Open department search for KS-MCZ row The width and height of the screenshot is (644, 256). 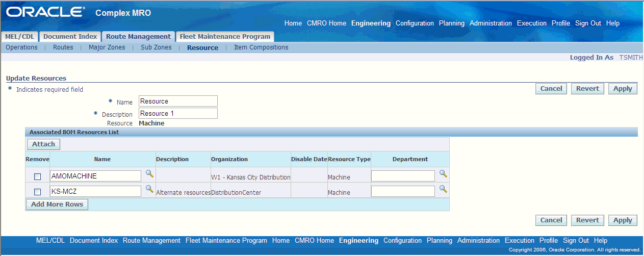coord(443,189)
